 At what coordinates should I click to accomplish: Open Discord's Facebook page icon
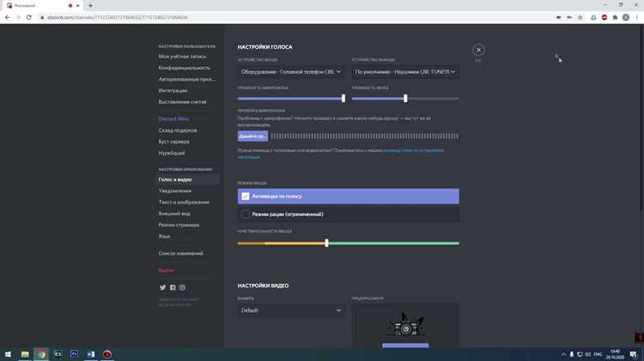pos(173,287)
